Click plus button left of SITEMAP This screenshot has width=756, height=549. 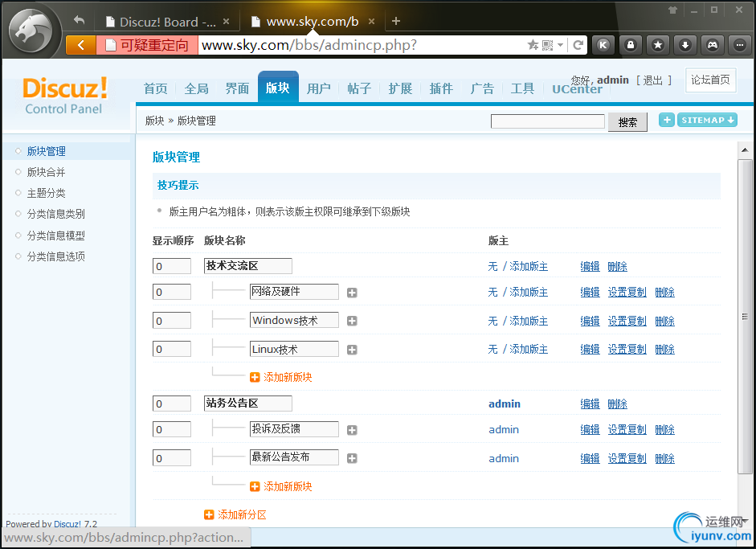[667, 121]
